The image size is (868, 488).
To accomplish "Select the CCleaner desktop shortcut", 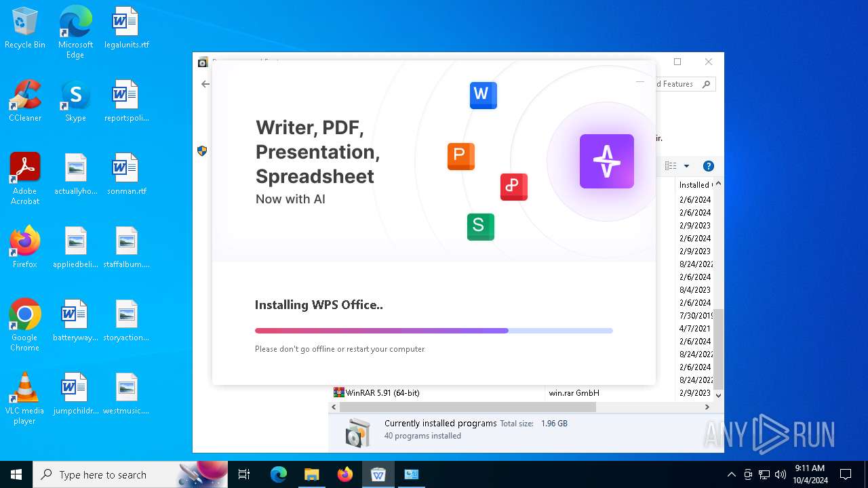I will (x=25, y=101).
